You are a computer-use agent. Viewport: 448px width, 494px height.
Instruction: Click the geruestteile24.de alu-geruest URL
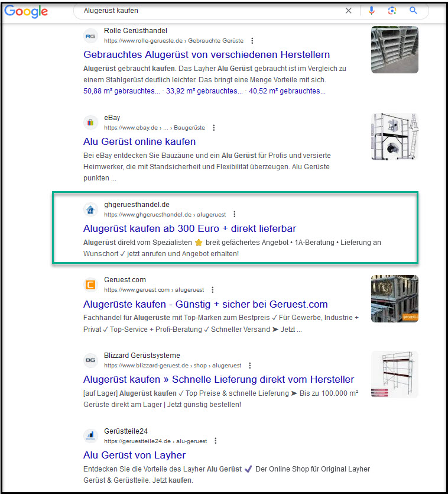[x=155, y=441]
